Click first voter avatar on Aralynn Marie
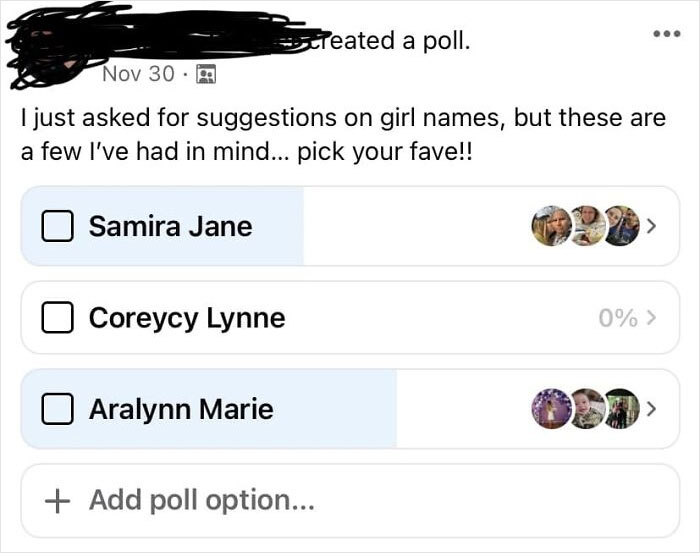The height and width of the screenshot is (553, 700). point(551,410)
